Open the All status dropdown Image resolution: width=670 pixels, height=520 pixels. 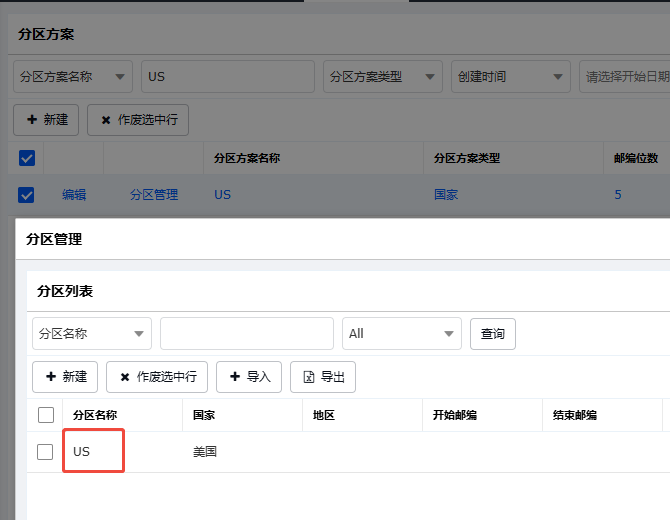click(402, 334)
